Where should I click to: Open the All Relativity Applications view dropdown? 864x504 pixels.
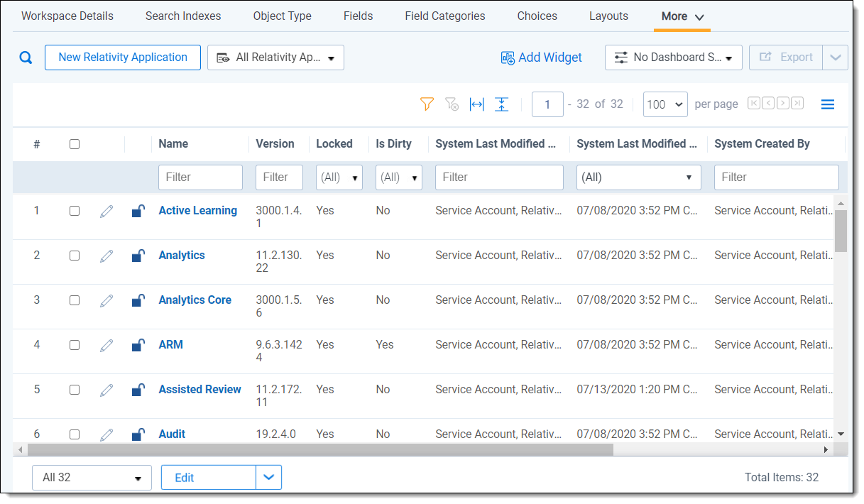(275, 57)
